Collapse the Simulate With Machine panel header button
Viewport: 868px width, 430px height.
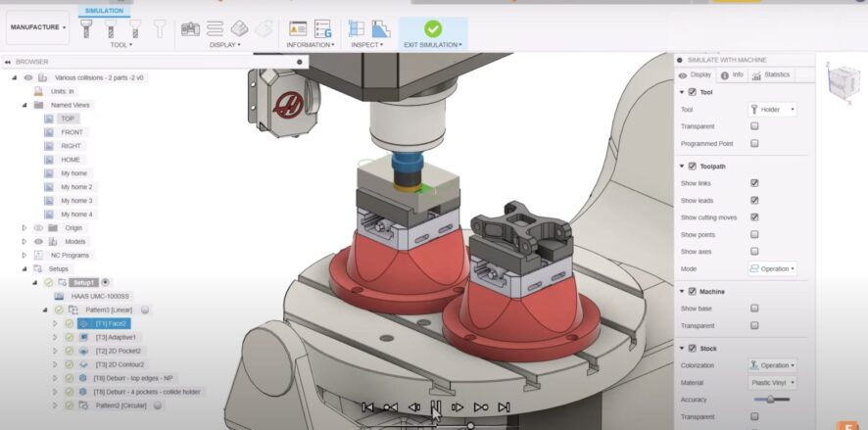coord(680,60)
